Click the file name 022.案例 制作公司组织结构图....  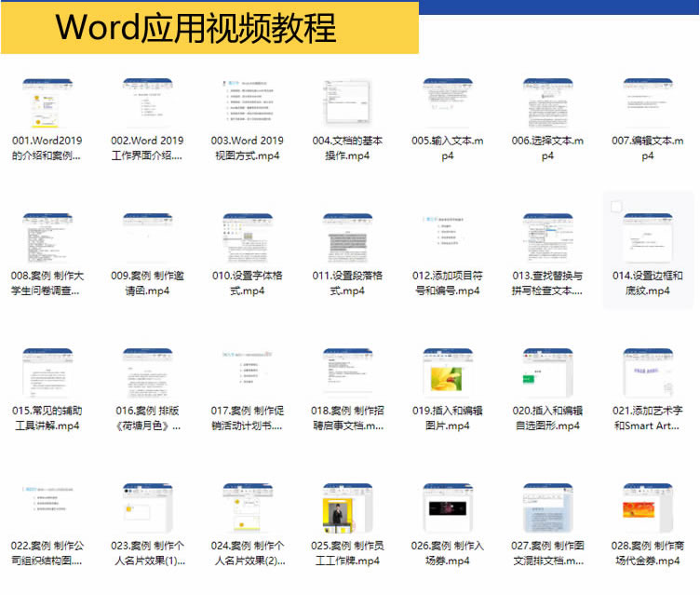(x=47, y=552)
